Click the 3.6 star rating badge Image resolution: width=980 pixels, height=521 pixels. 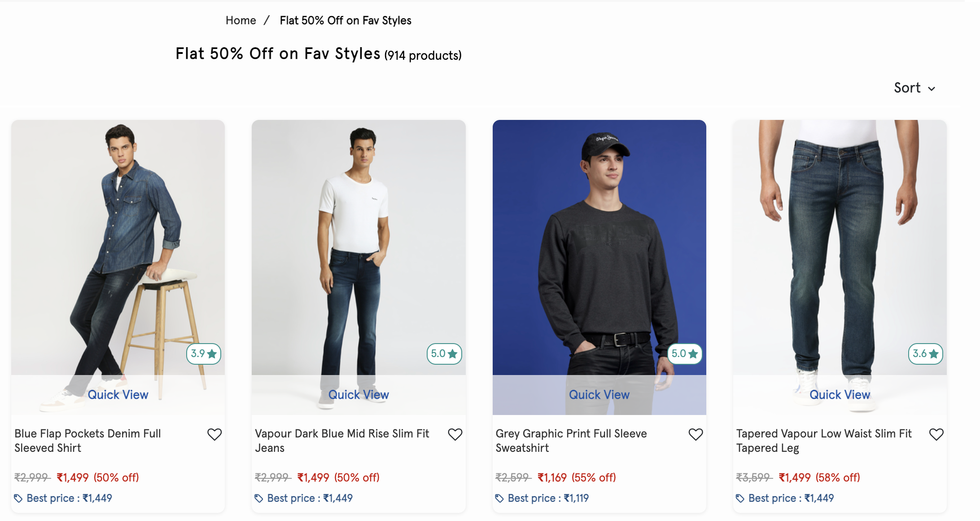pyautogui.click(x=925, y=354)
